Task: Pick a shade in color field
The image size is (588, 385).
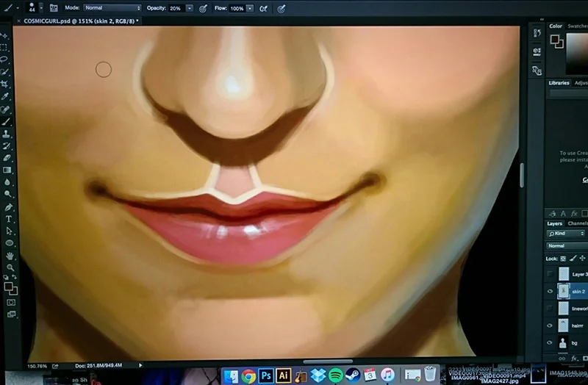Action: tap(577, 54)
